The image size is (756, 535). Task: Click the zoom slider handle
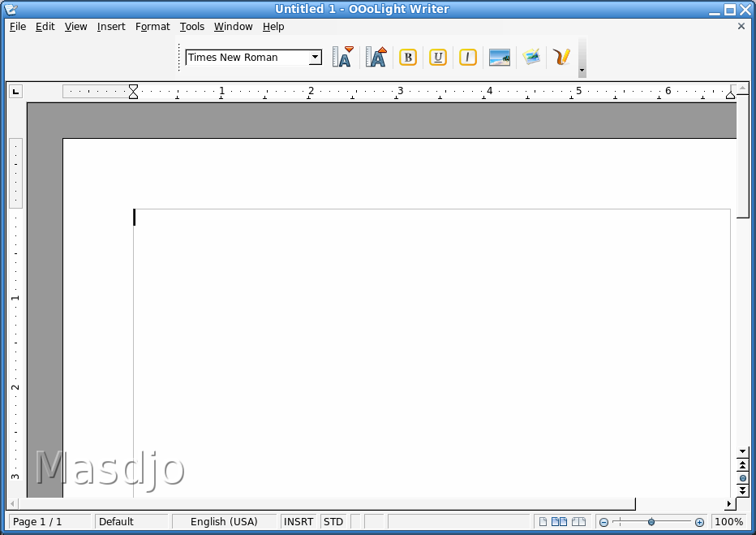pos(651,522)
